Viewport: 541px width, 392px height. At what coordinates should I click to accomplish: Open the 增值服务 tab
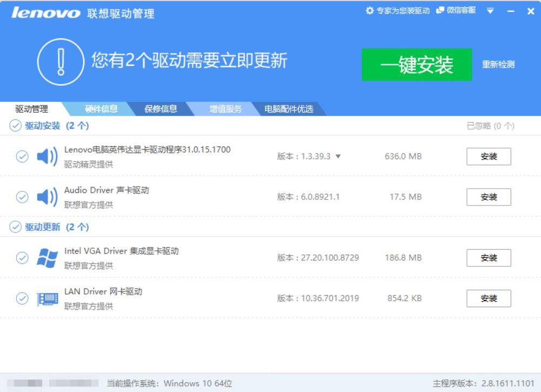point(225,109)
